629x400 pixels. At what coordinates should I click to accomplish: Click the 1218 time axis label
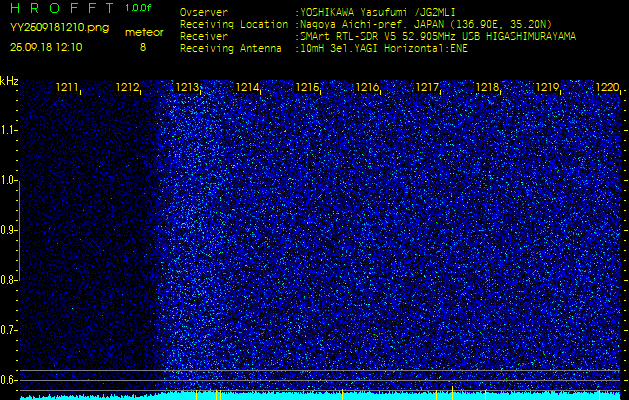coord(487,87)
